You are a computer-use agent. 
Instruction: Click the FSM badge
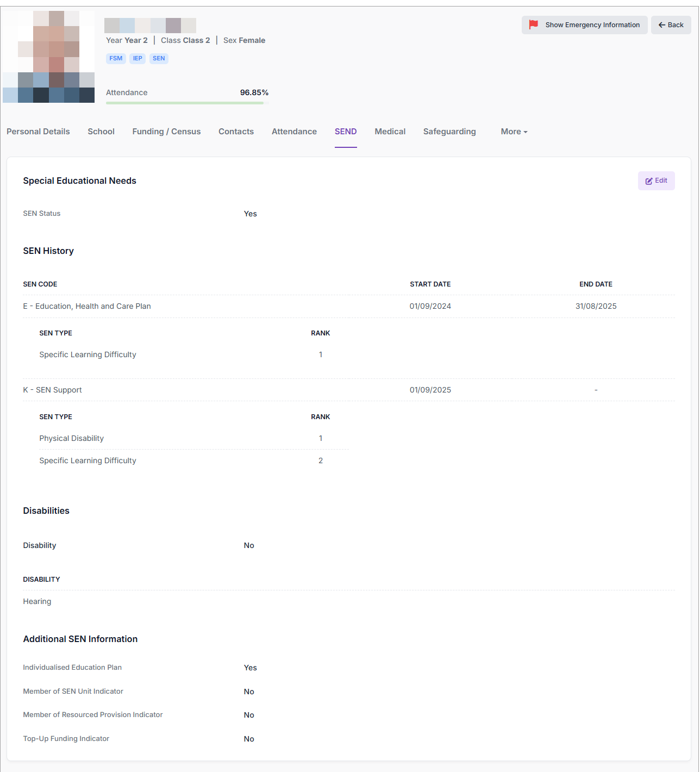[116, 59]
